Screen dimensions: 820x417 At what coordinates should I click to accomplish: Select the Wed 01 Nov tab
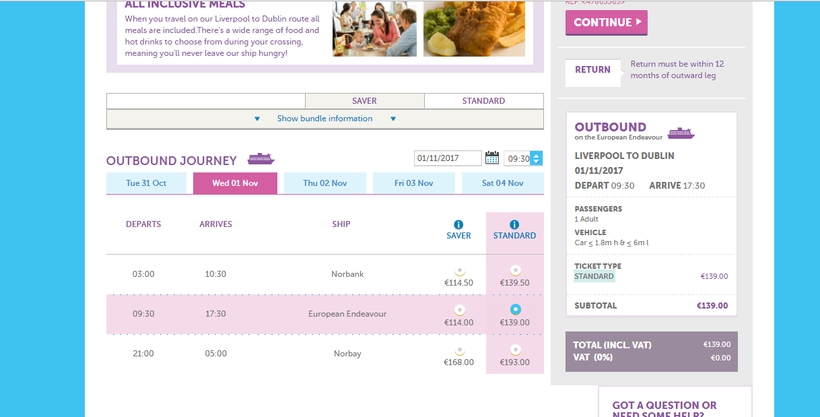235,183
